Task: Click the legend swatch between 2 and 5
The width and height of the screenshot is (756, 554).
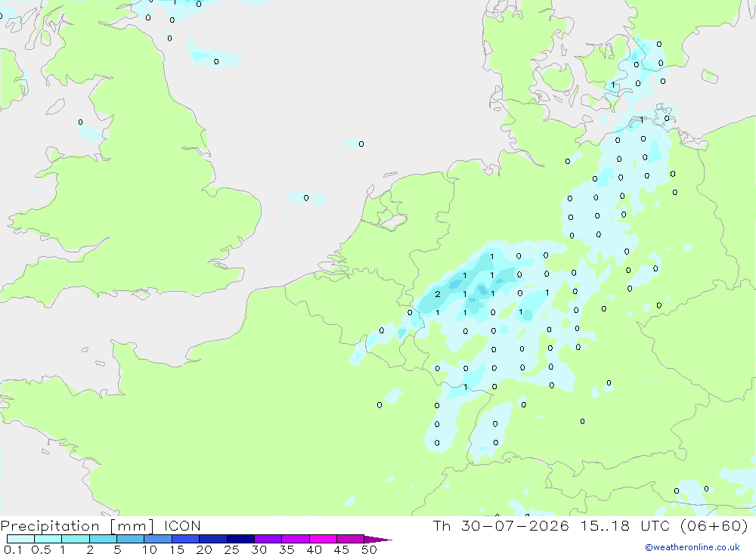Action: point(103,539)
